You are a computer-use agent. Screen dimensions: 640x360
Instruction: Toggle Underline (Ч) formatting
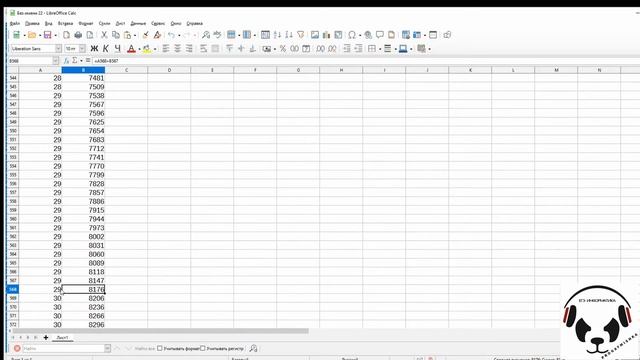pos(118,49)
